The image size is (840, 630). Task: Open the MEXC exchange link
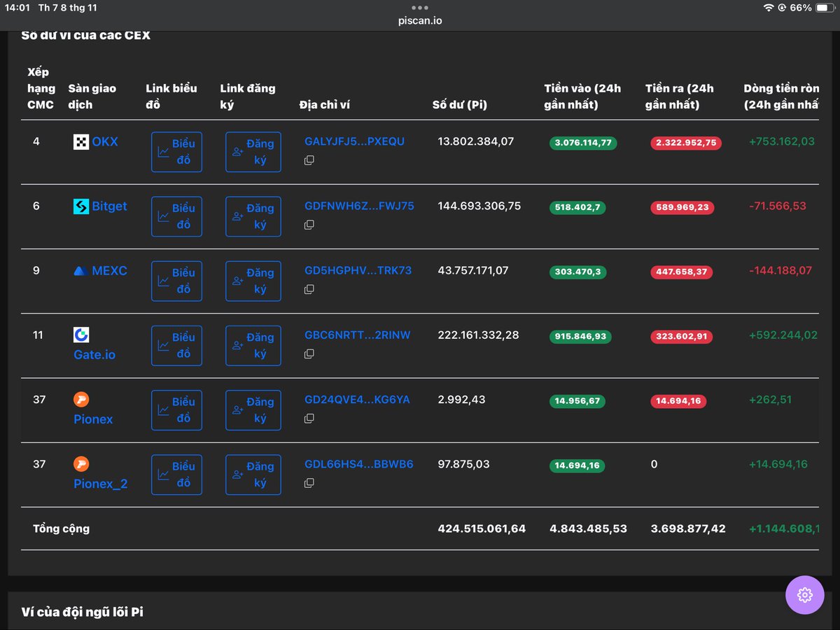point(110,271)
